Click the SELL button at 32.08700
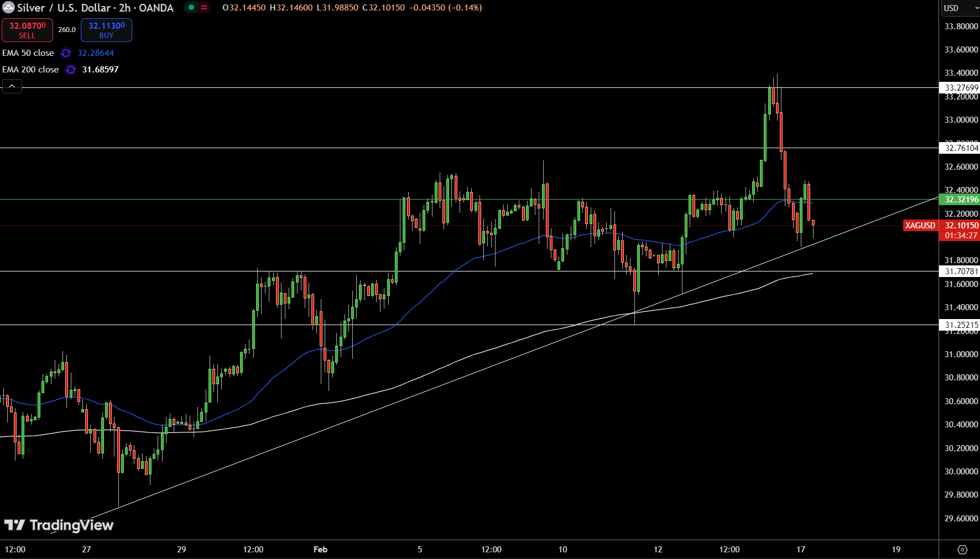The image size is (980, 559). 27,30
